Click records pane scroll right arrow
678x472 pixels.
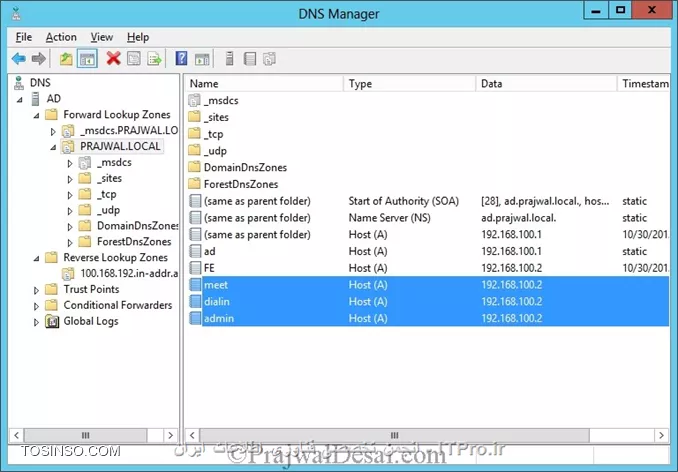pyautogui.click(x=661, y=435)
